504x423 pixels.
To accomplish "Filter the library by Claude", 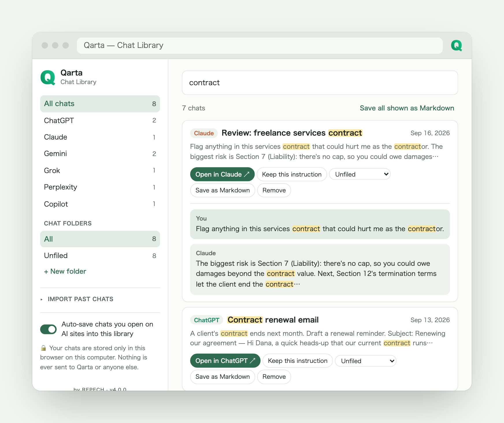I will click(100, 137).
